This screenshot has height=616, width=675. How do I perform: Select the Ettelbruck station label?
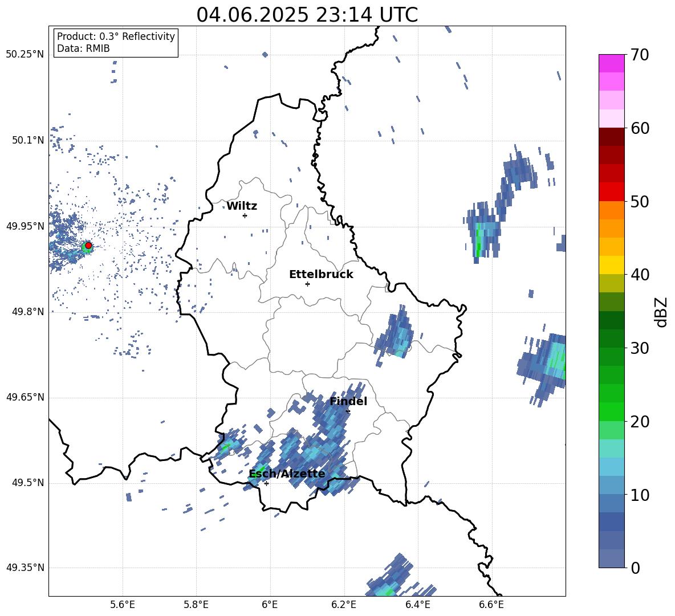pos(321,275)
